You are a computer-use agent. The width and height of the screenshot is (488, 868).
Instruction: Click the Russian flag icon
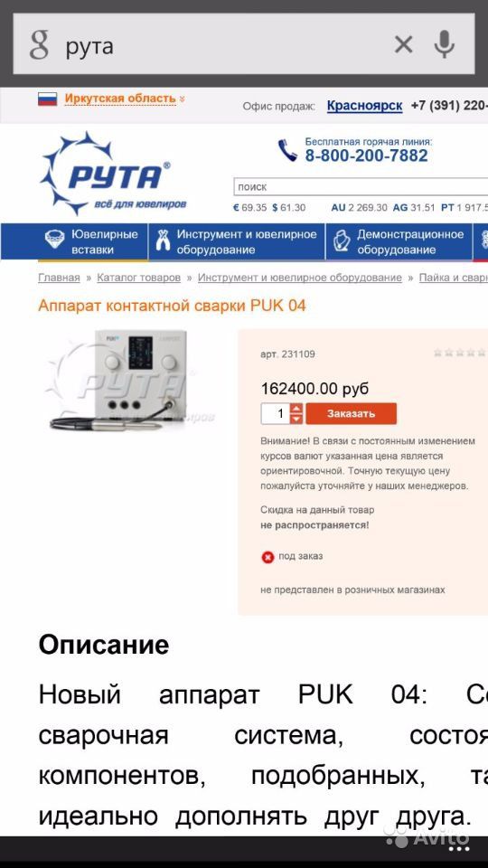pos(48,99)
